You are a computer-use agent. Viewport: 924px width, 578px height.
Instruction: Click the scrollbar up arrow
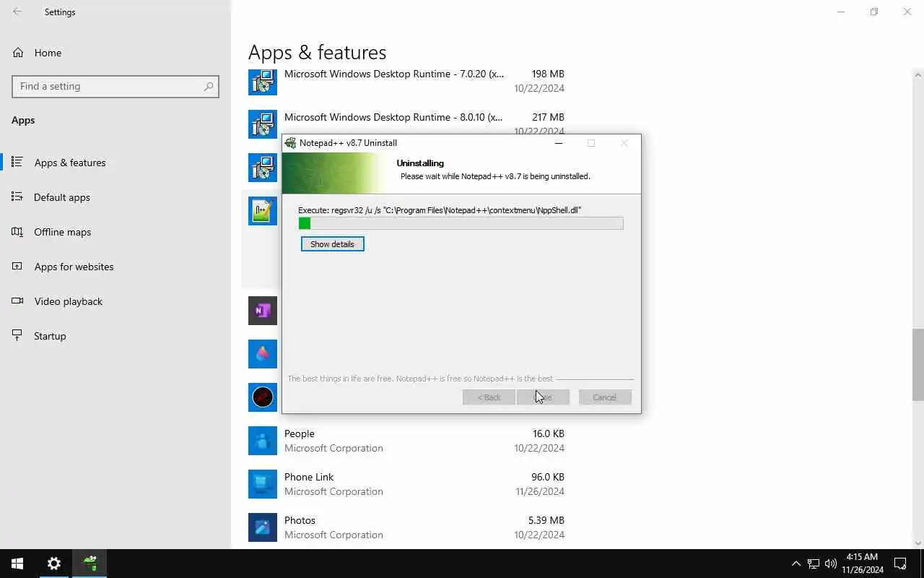[x=918, y=74]
